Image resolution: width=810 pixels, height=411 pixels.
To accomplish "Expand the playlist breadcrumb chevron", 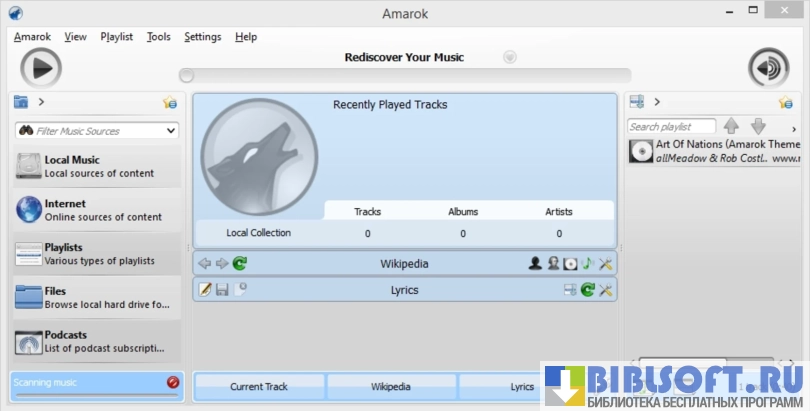I will 657,102.
